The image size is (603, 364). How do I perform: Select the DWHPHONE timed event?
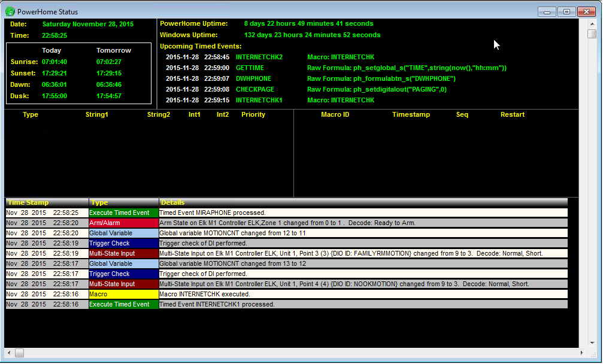[x=253, y=78]
